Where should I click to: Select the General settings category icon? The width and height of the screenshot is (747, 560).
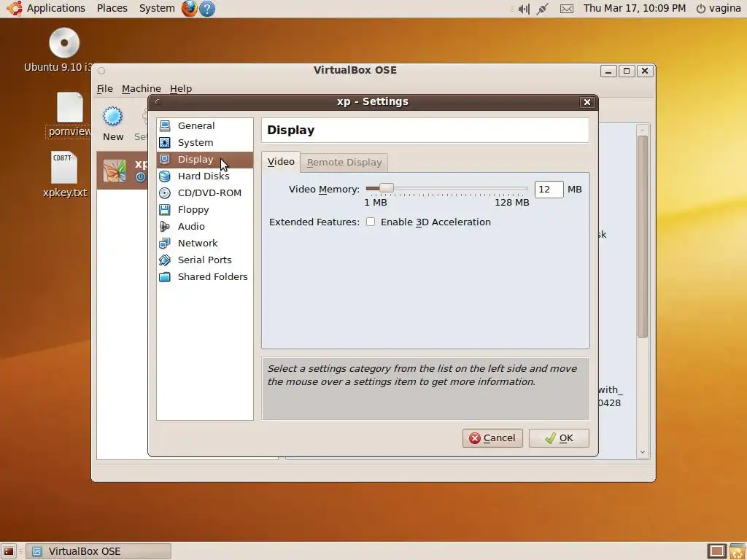(165, 125)
